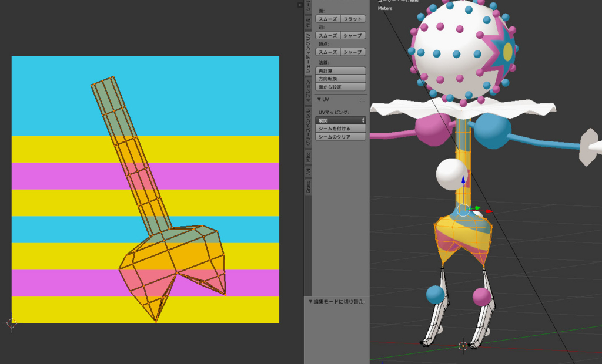Click the 方向転換 normals button
Viewport: 602px width, 364px height.
[340, 79]
